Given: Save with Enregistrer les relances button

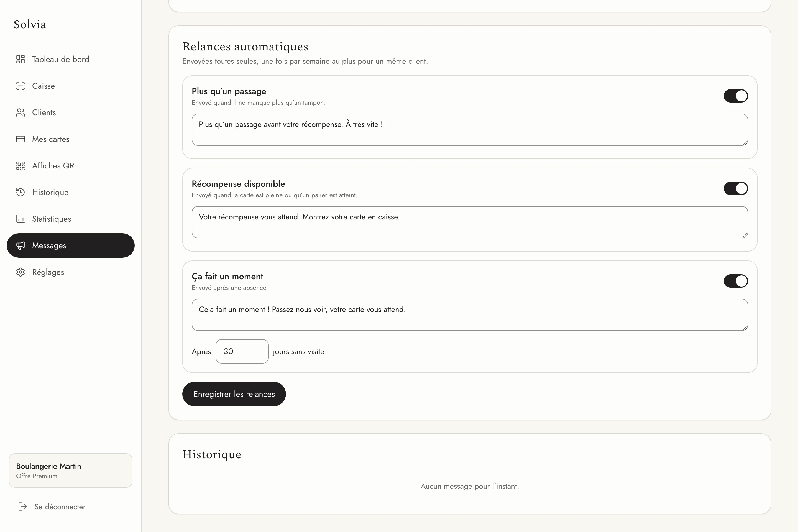Looking at the screenshot, I should click(234, 394).
